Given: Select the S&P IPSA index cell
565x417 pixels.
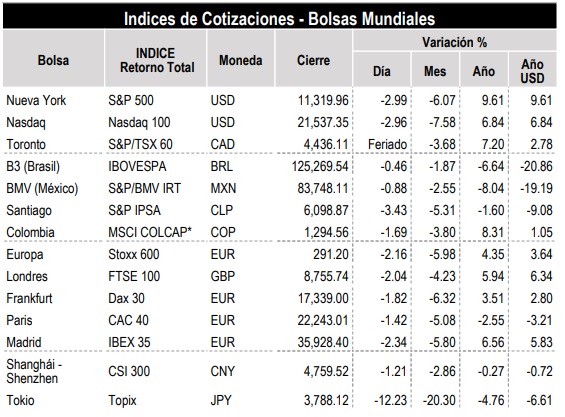Looking at the screenshot, I should coord(134,210).
